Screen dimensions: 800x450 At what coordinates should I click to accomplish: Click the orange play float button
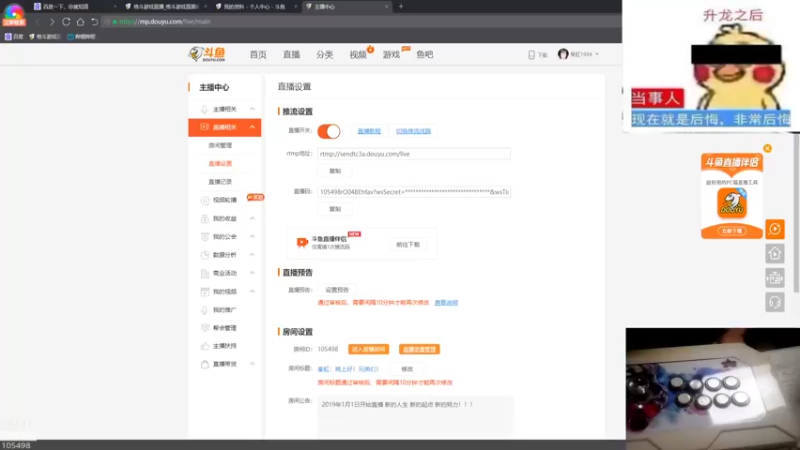[x=774, y=229]
